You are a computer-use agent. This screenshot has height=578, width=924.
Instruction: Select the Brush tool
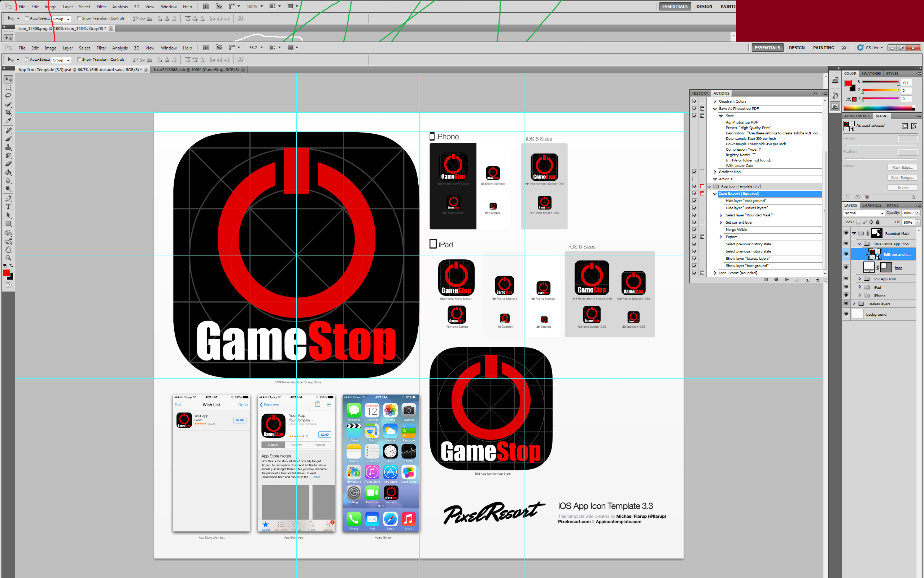click(x=8, y=139)
